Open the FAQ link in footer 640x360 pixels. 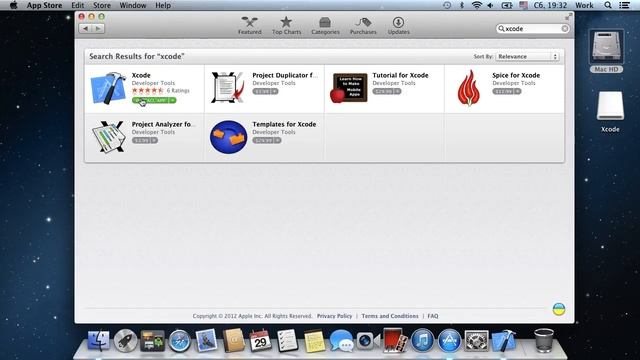coord(433,316)
